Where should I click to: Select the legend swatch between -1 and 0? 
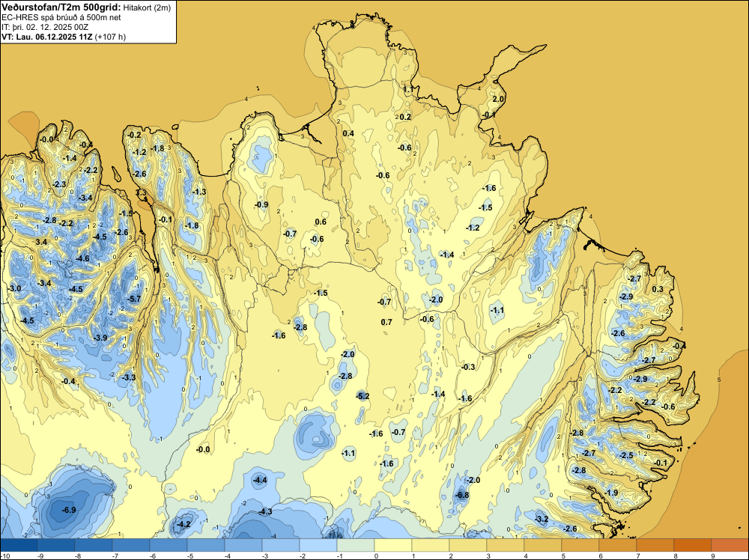tap(355, 545)
